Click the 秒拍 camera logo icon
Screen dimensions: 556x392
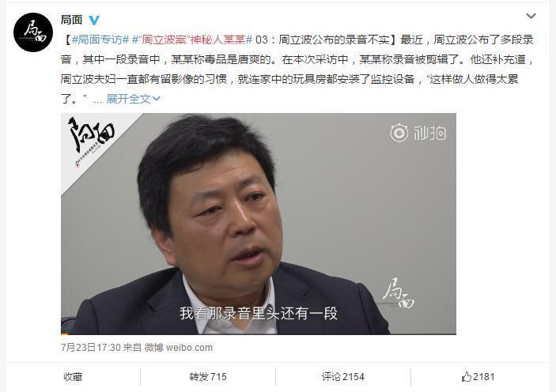coord(399,133)
